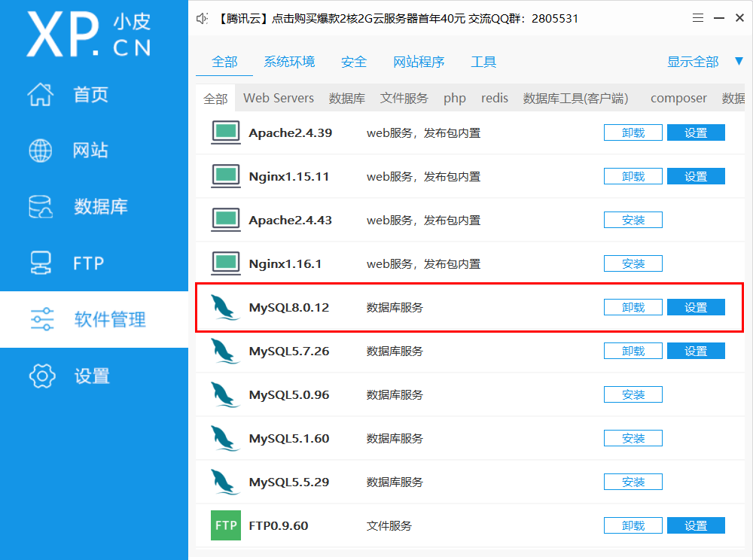Open the hamburger menu icon in title bar

click(698, 18)
